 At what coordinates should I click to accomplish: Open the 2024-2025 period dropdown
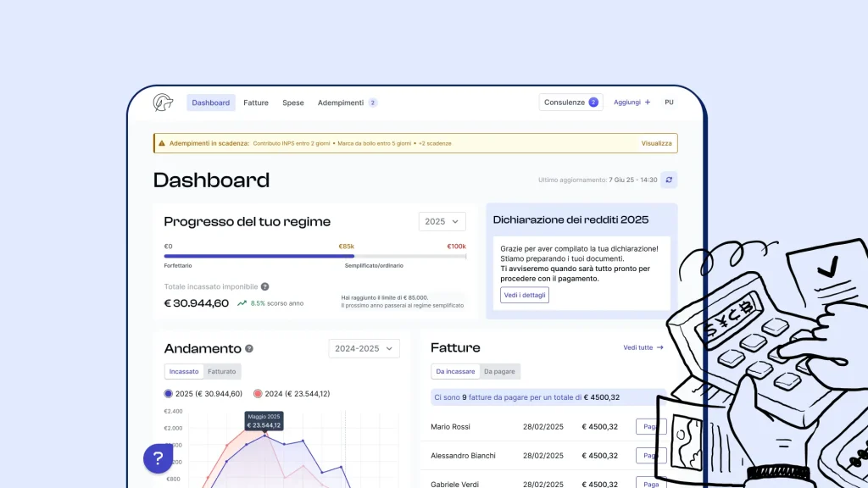point(364,348)
